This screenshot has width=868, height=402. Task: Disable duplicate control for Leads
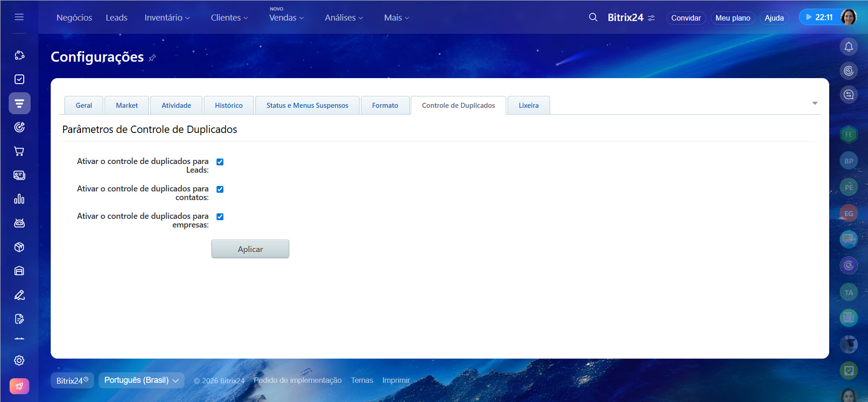click(x=220, y=162)
